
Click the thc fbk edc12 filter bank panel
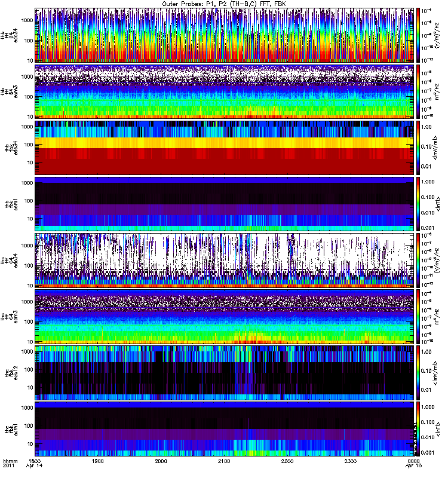coord(225,373)
